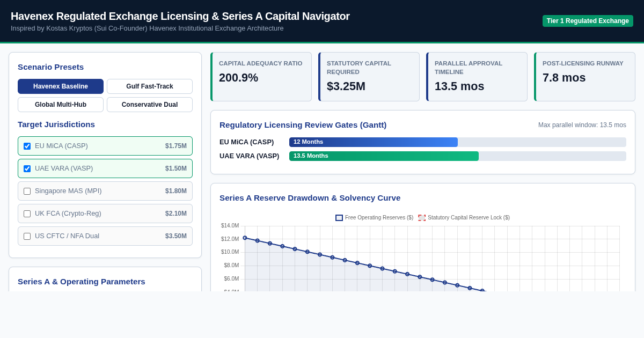Select the Parallel Approval Timeline card
This screenshot has height=338, width=644.
[x=477, y=77]
